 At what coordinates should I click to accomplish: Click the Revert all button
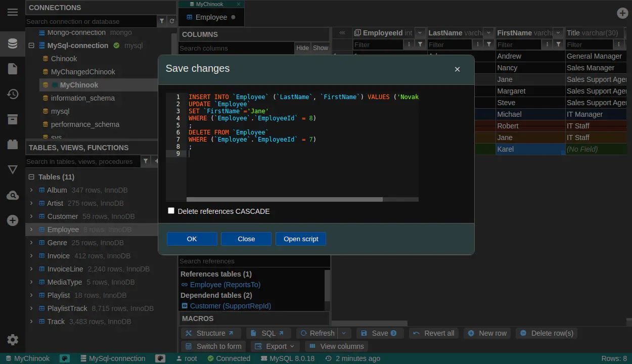(434, 333)
